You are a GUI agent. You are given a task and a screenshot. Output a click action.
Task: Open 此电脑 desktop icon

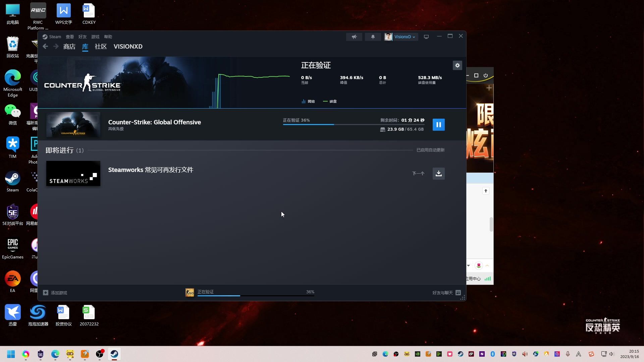(x=13, y=14)
